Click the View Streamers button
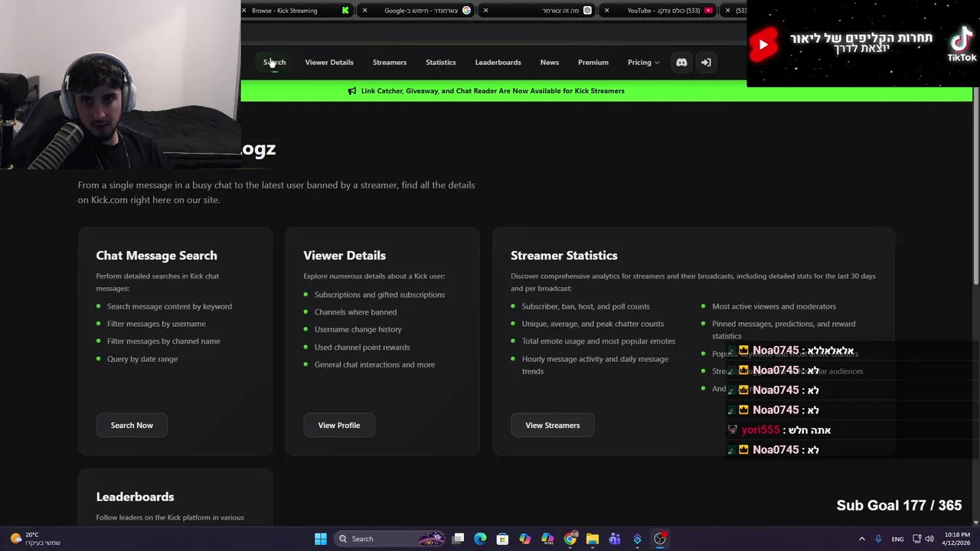Screen dimensions: 980x551 [x=553, y=425]
